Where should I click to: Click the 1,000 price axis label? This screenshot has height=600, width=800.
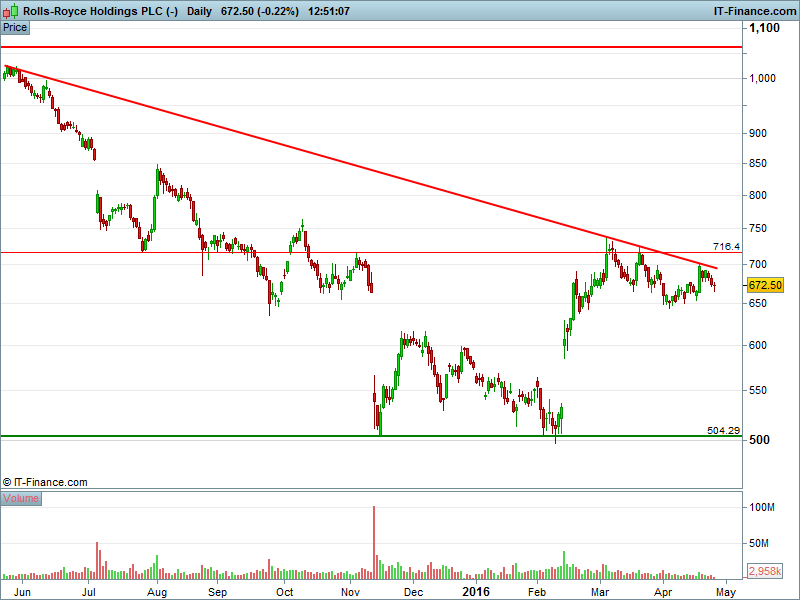tap(762, 78)
